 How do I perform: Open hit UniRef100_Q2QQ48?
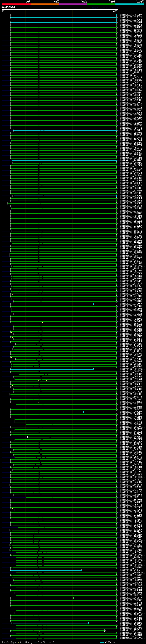pyautogui.click(x=131, y=25)
